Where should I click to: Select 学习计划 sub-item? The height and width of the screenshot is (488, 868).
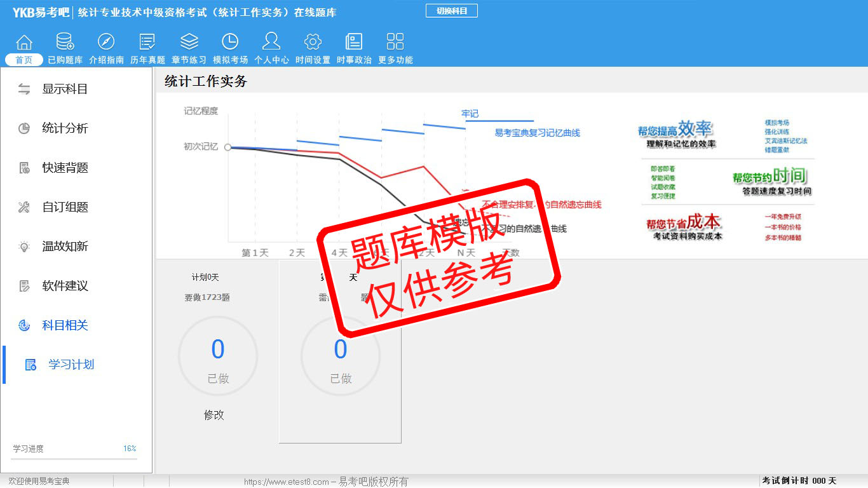71,365
